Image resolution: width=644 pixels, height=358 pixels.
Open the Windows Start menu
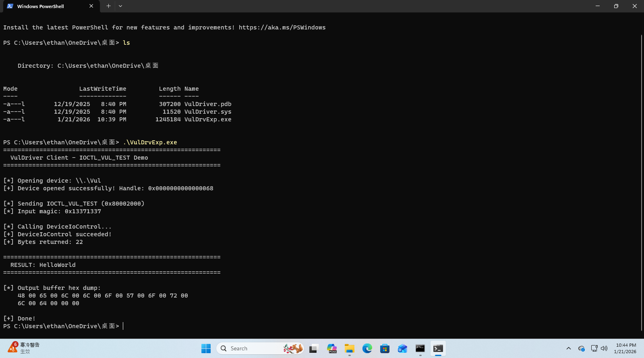[206, 348]
